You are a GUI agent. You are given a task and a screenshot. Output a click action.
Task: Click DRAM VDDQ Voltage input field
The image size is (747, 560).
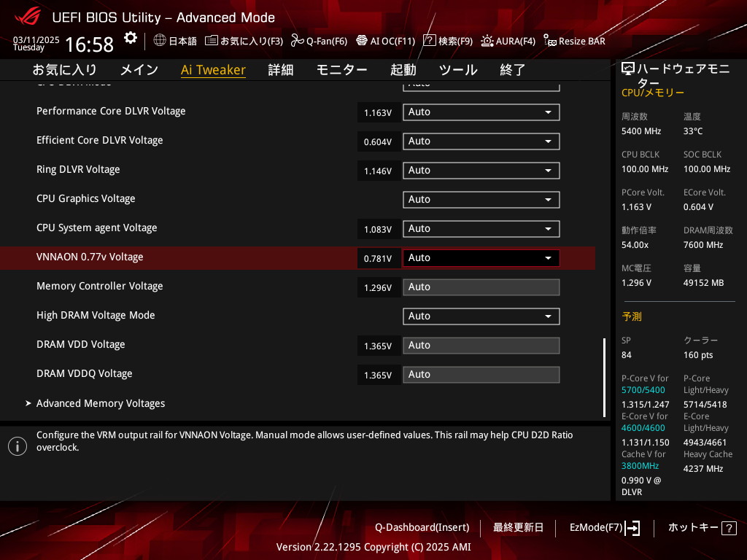(x=481, y=374)
